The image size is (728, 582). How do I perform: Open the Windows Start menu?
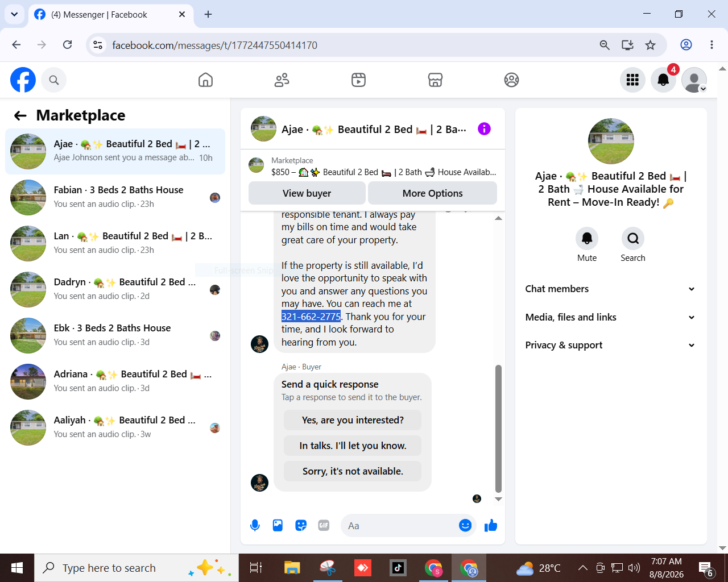pyautogui.click(x=17, y=568)
